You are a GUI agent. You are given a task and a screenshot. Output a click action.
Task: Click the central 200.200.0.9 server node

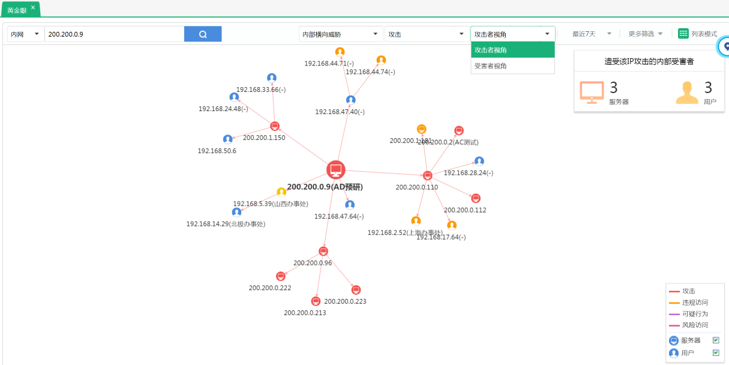335,170
